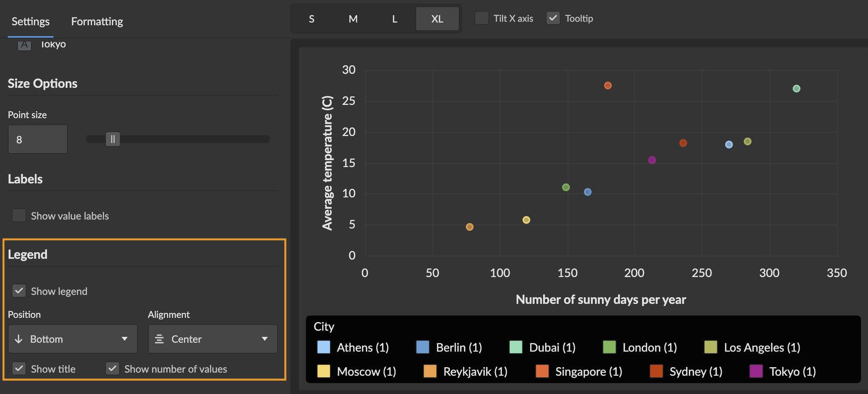Viewport: 868px width, 394px height.
Task: Open the legend Alignment dropdown
Action: coord(212,339)
